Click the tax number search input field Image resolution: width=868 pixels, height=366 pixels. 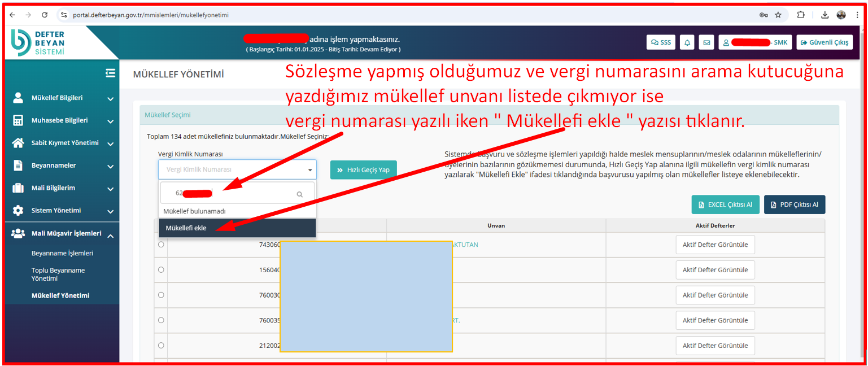pos(232,193)
